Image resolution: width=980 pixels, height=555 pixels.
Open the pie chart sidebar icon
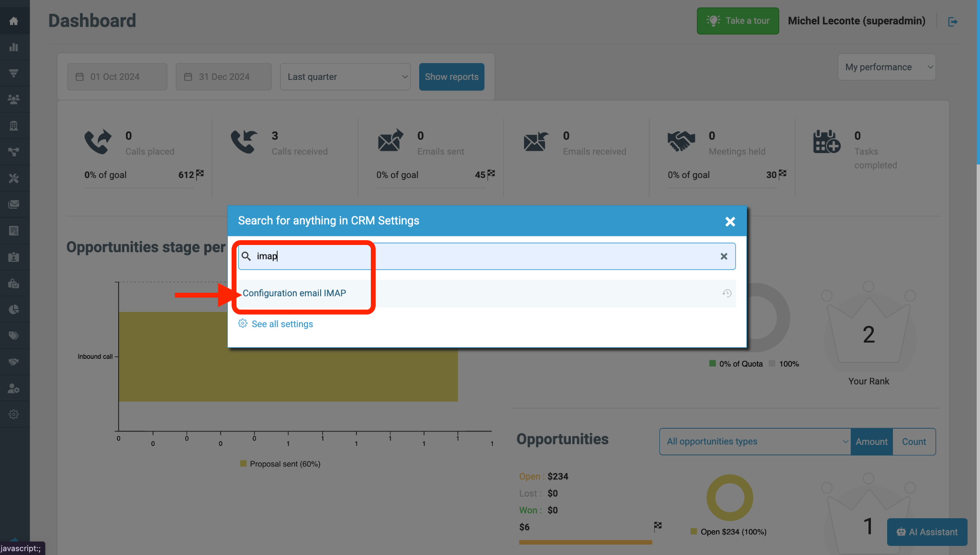click(14, 310)
